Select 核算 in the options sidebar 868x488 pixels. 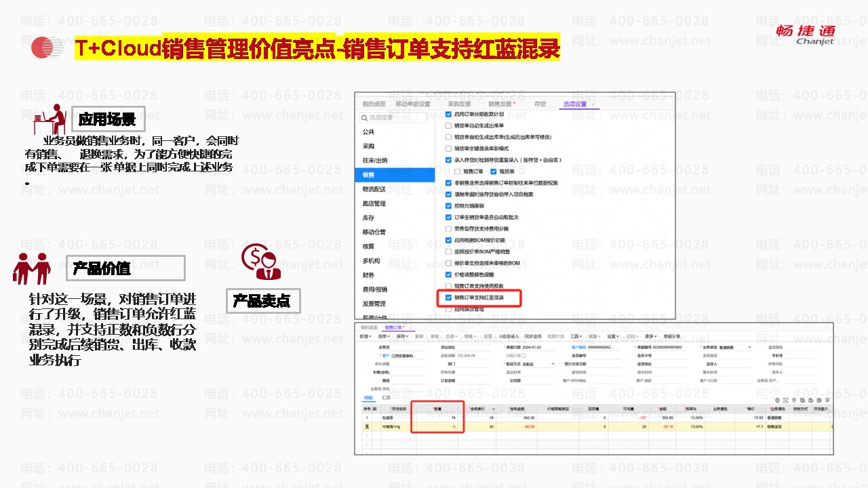coord(368,246)
